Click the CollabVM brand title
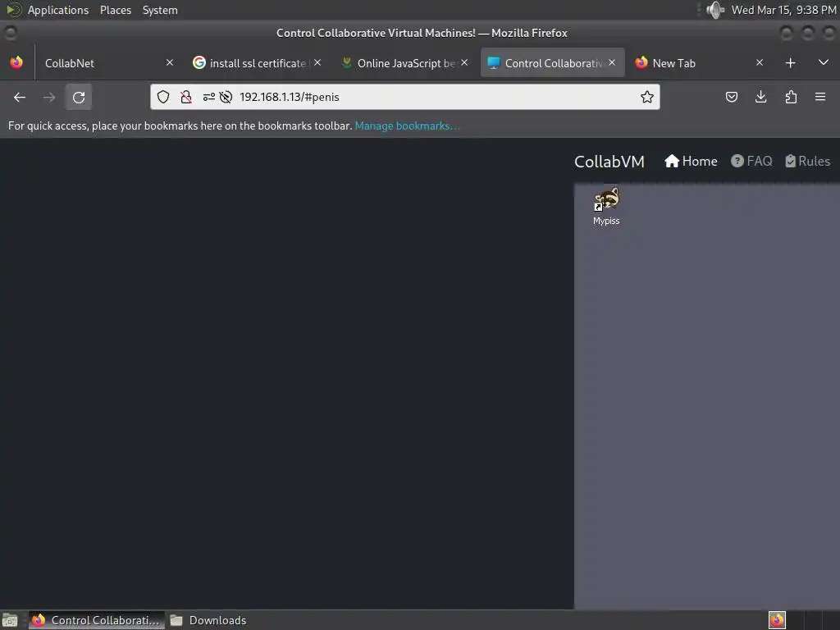 tap(609, 162)
